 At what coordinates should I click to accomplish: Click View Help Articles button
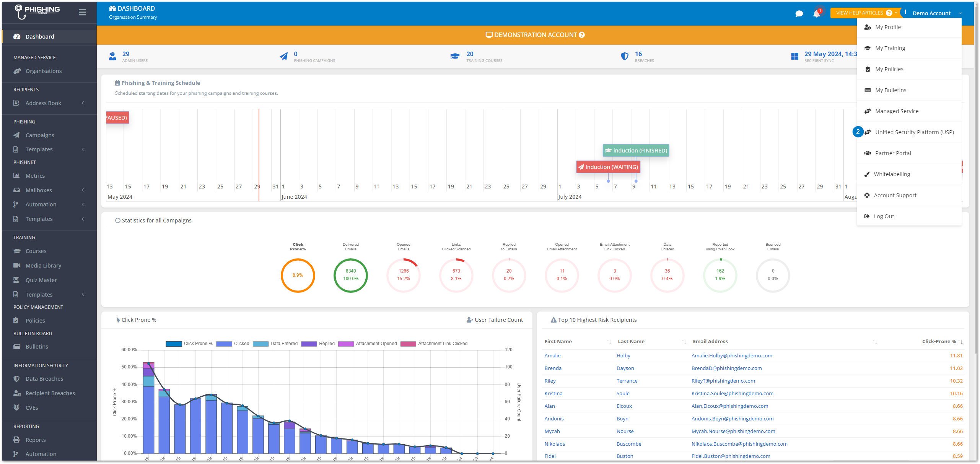(860, 13)
